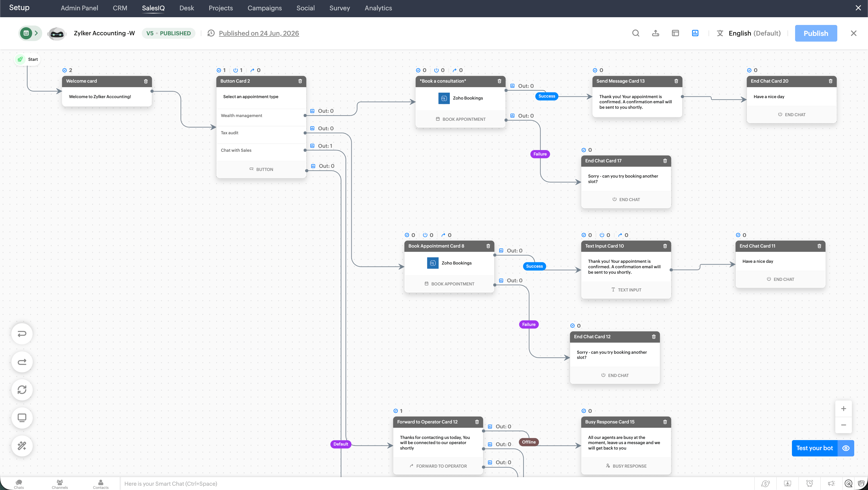868x490 pixels.
Task: Go to the Desk tab
Action: [x=187, y=8]
